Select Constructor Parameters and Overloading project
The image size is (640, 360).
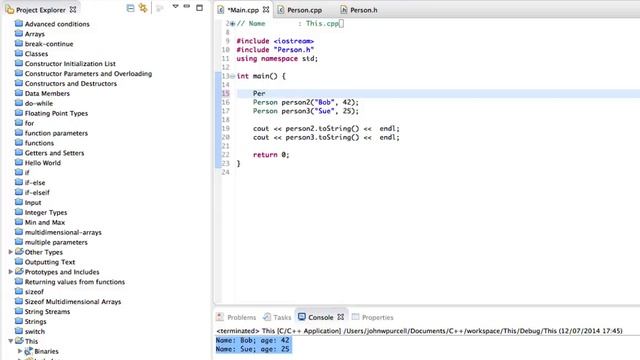click(88, 73)
